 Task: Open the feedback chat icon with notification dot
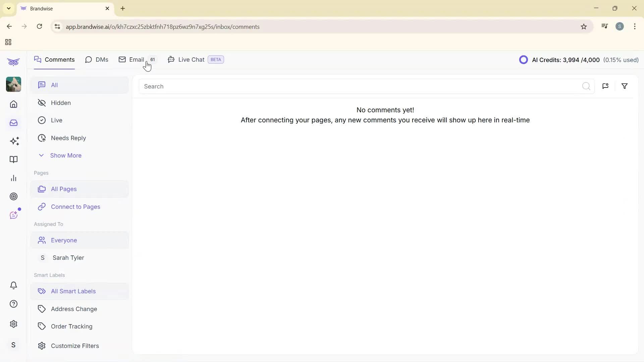(x=14, y=215)
